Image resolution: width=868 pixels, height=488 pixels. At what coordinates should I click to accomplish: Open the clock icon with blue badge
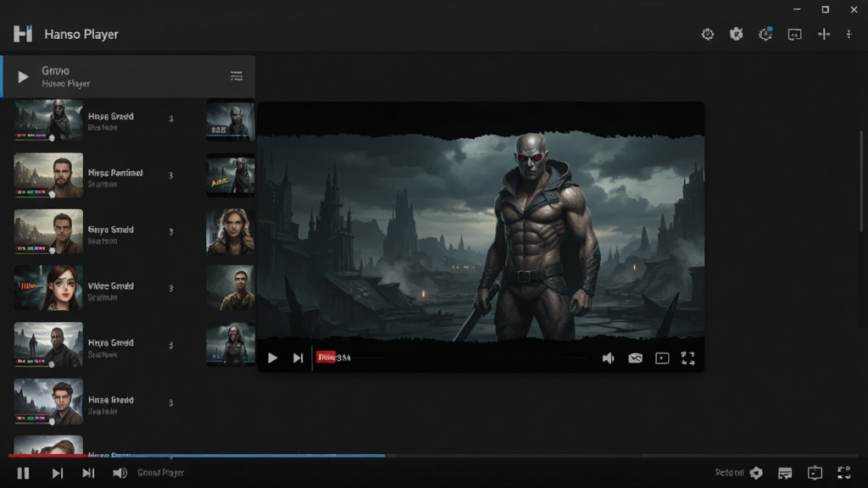coord(765,34)
